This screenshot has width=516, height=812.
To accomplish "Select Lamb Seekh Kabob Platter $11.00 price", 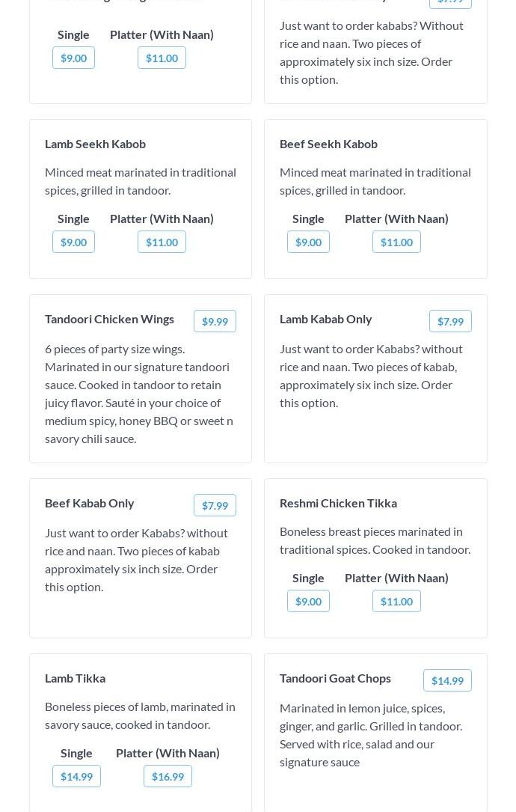I will pos(162,242).
